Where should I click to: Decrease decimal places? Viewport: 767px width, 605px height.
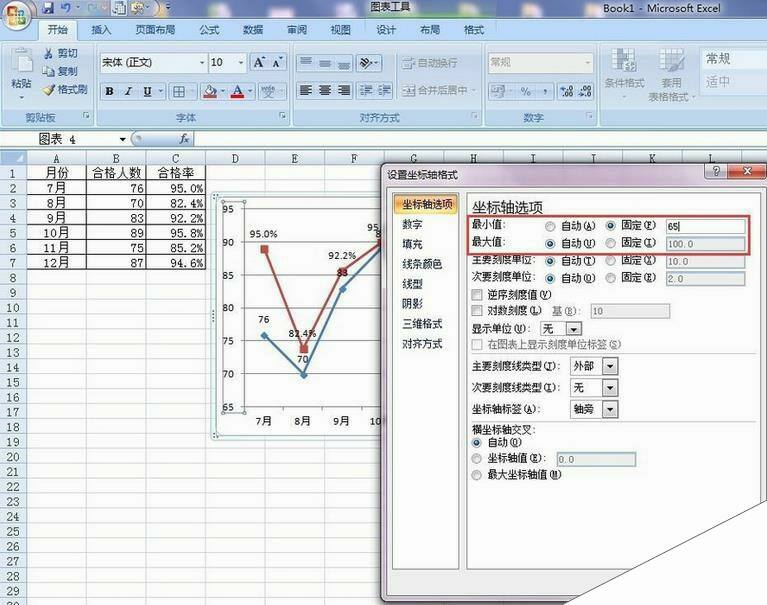(585, 91)
